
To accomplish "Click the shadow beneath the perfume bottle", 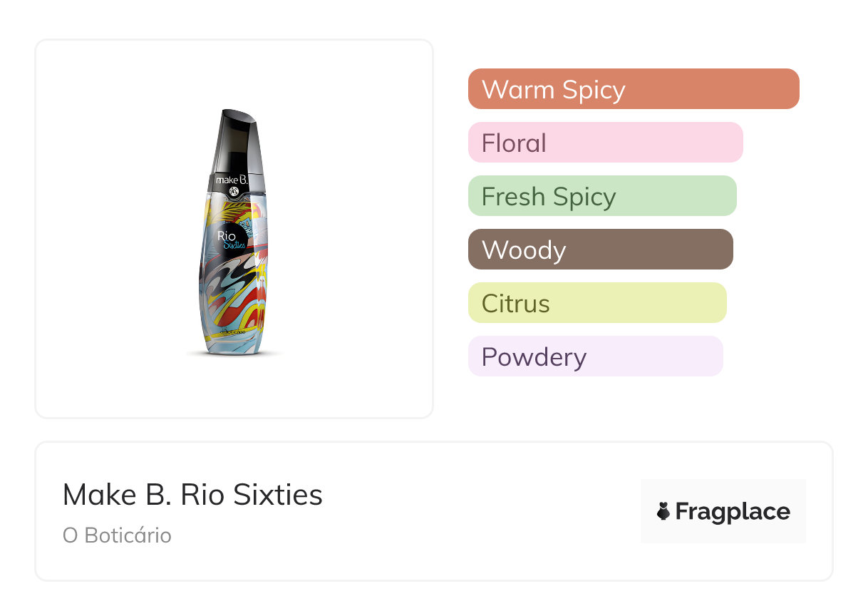I will (x=234, y=353).
